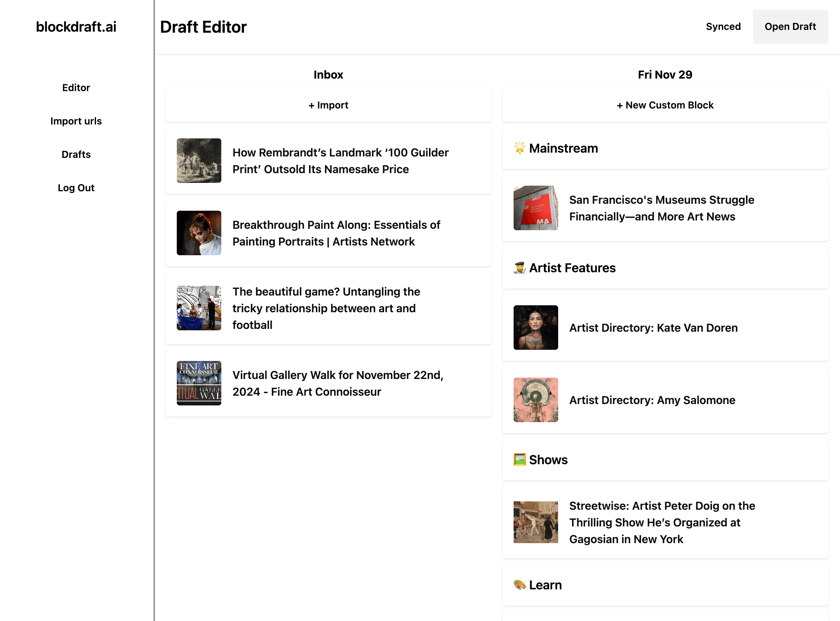Click the palette emoji beside Learn
The width and height of the screenshot is (840, 621).
point(520,585)
